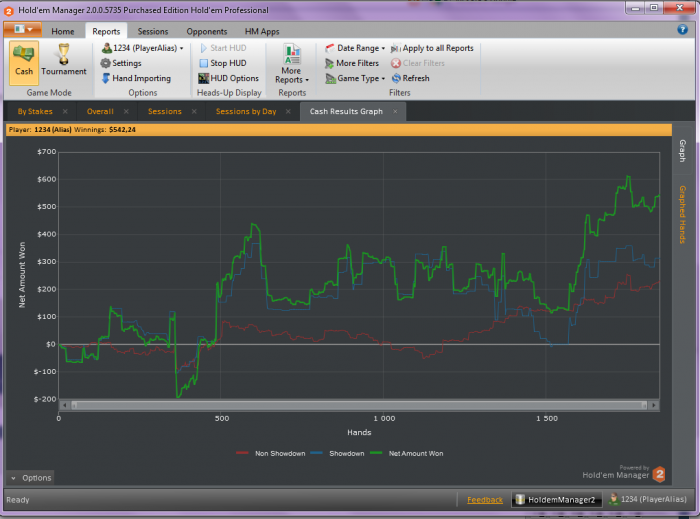Open HUD Options

[x=229, y=79]
